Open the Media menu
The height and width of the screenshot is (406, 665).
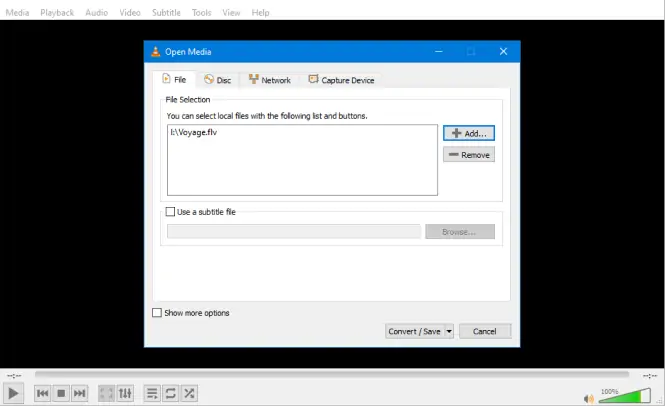(17, 13)
